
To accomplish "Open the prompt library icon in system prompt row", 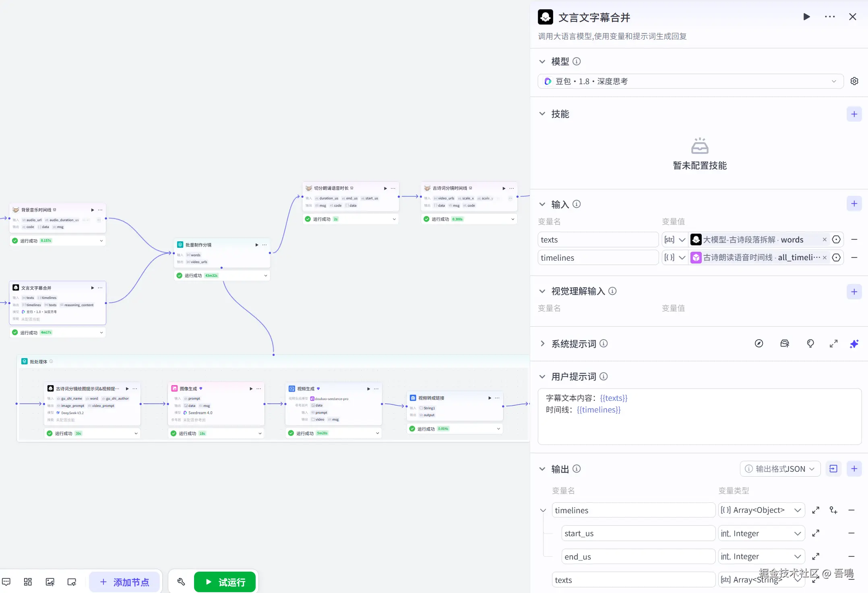I will (785, 344).
